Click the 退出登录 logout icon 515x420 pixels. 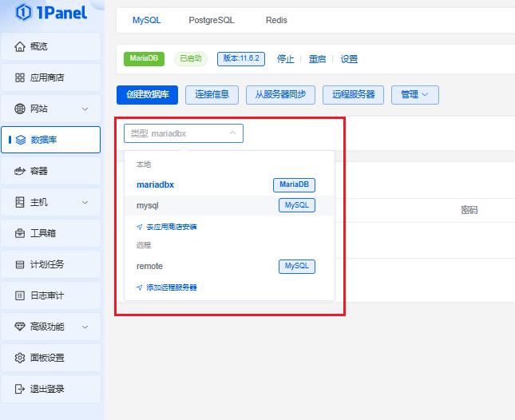click(20, 389)
